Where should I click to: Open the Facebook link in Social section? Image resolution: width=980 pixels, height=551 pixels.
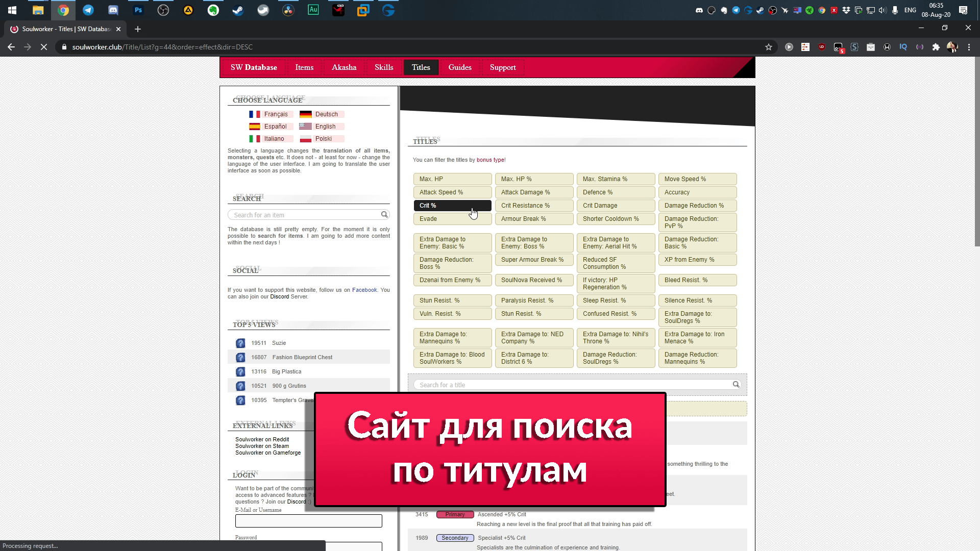pos(364,290)
